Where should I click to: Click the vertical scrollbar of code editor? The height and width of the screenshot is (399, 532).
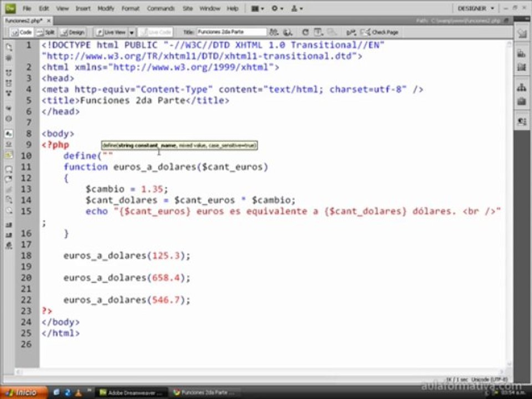[x=509, y=204]
